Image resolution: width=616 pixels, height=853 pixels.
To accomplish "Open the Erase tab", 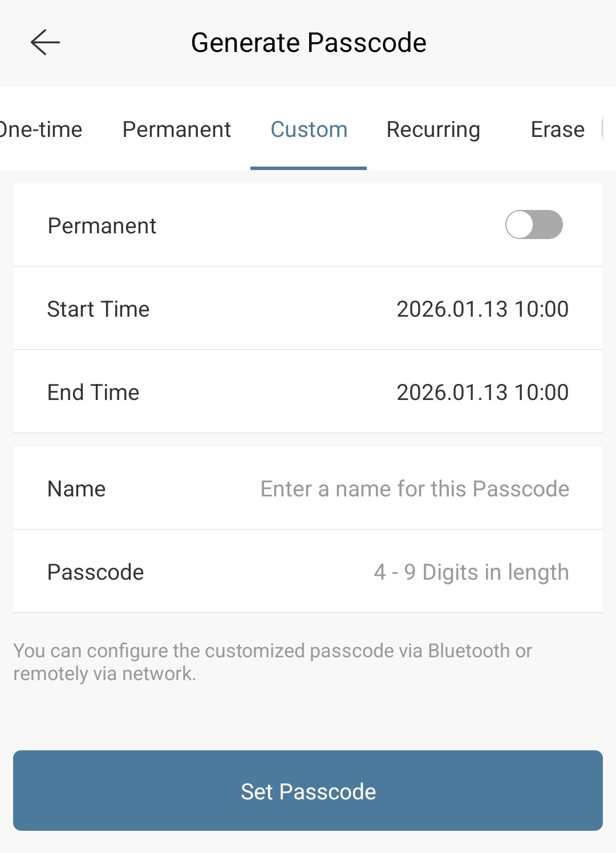I will click(x=558, y=130).
